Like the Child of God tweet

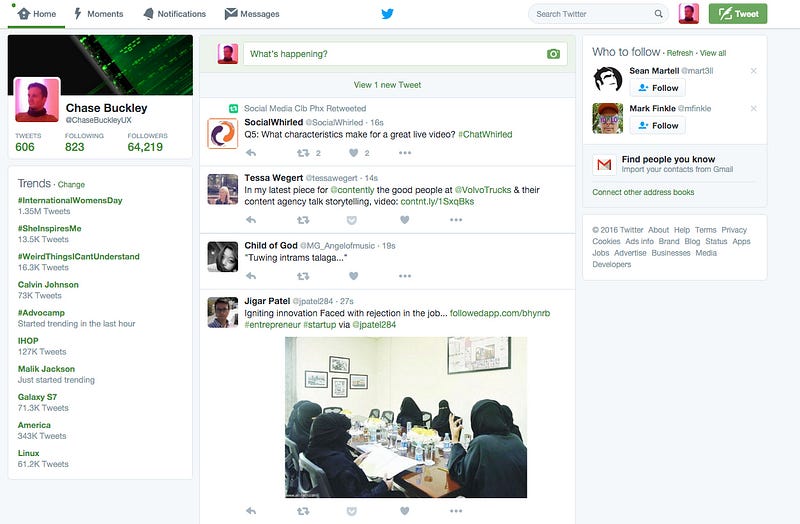tap(353, 276)
